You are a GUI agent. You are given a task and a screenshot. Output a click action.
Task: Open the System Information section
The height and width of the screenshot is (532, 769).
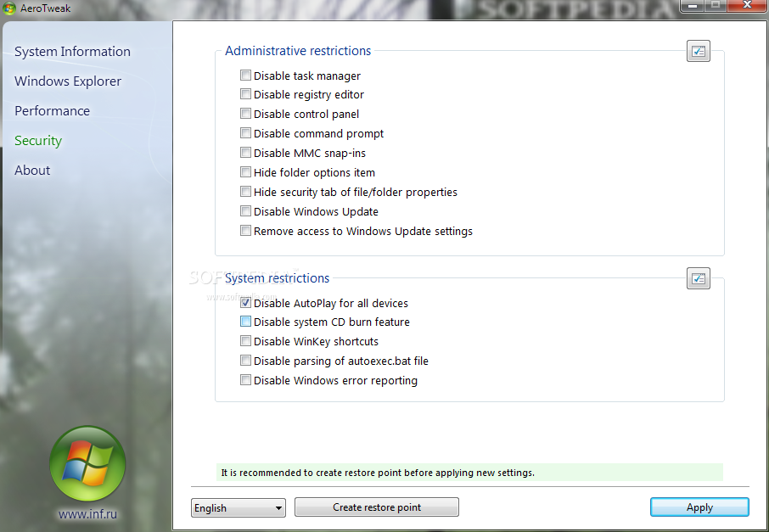point(73,52)
